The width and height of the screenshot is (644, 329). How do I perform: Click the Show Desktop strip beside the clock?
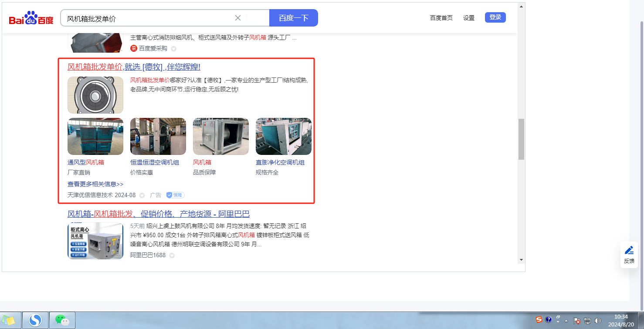641,320
